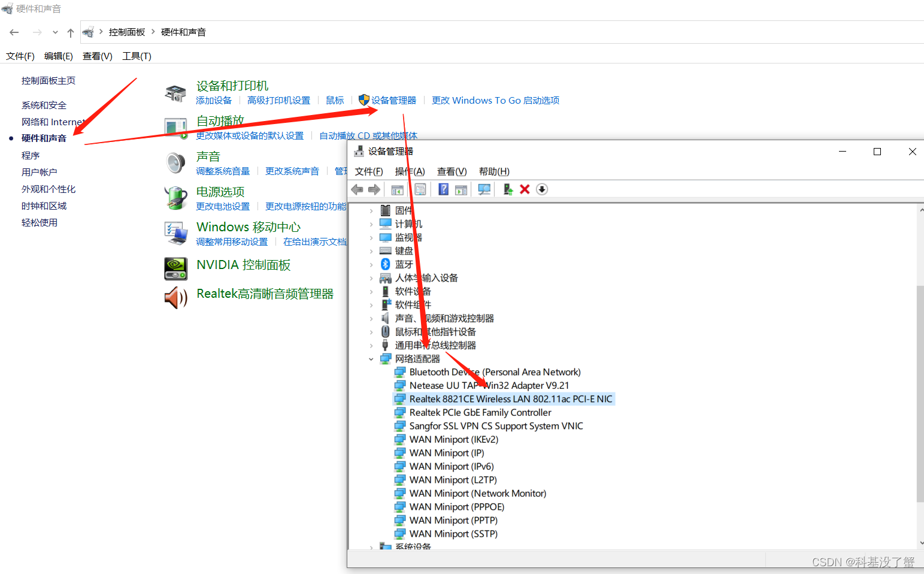
Task: Click the Up arrow in Control Panel navigation
Action: [x=71, y=32]
